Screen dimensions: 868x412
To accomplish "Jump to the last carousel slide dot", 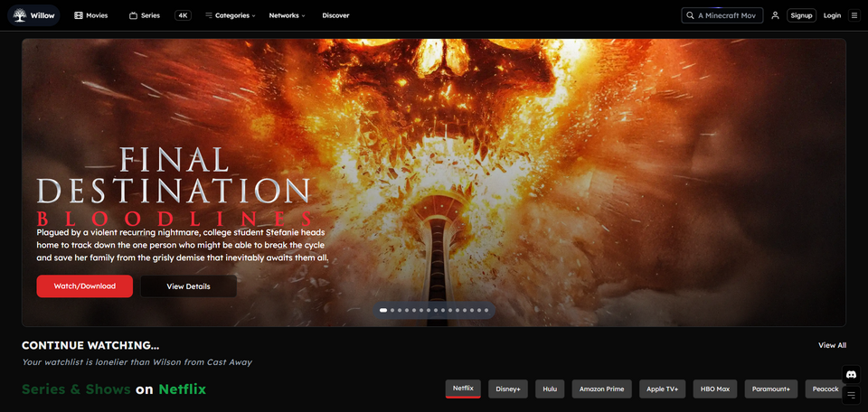I will [x=486, y=310].
